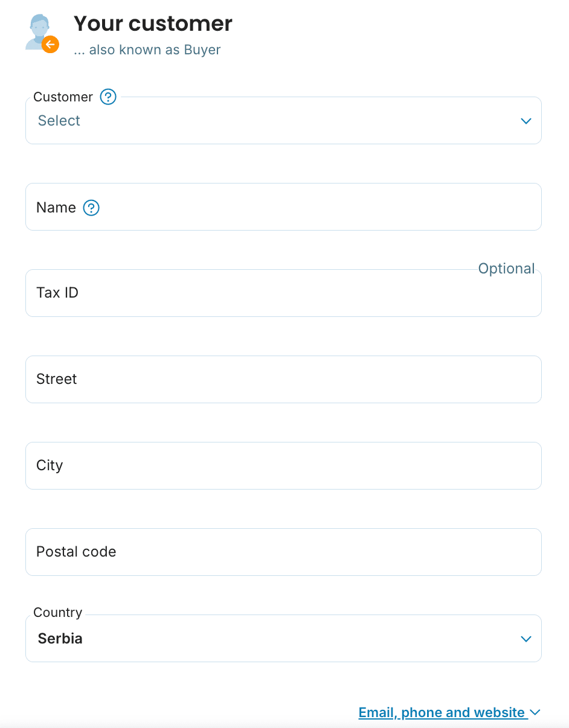The height and width of the screenshot is (728, 569).
Task: Click the 'Select' placeholder in Customer dropdown
Action: (59, 121)
